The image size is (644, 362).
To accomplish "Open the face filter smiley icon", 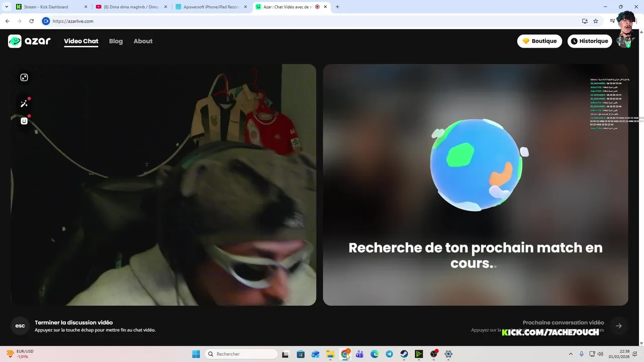I will coord(24,121).
